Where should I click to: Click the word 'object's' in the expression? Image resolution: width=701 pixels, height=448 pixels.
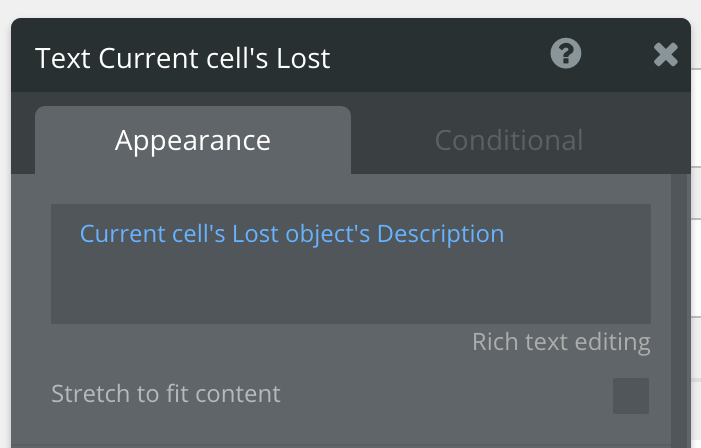click(x=328, y=234)
